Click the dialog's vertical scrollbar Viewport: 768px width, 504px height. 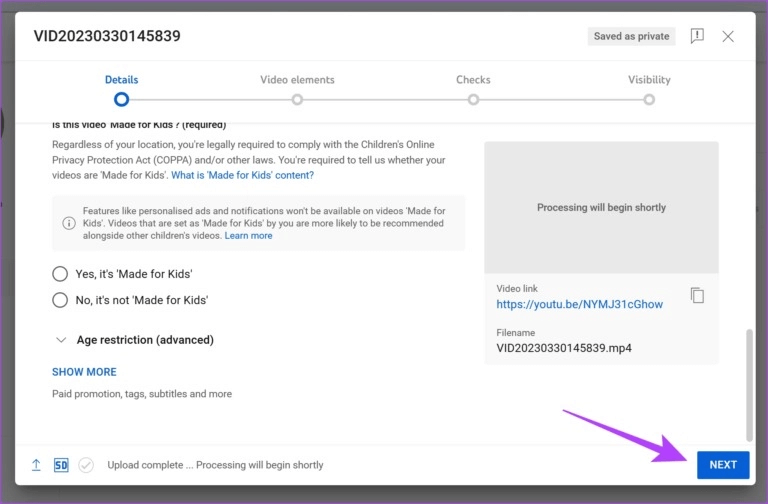click(x=750, y=385)
